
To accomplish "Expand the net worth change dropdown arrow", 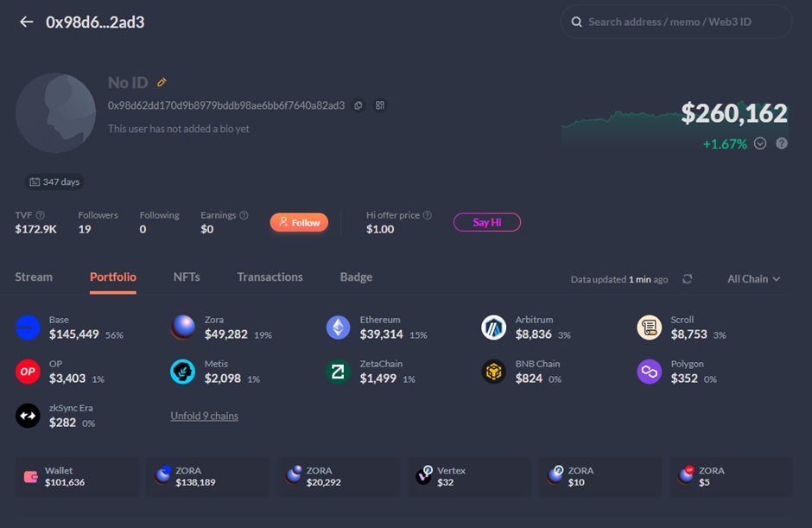I will (759, 143).
